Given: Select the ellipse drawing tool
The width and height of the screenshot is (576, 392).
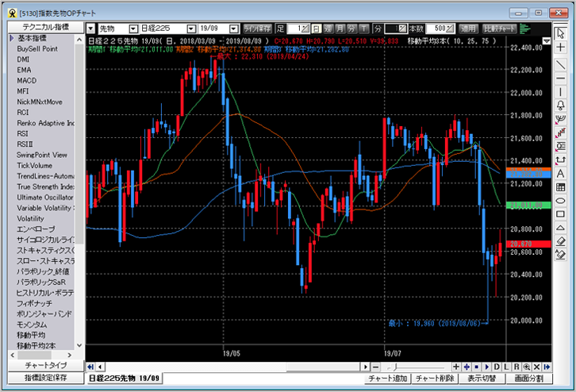Looking at the screenshot, I should click(x=561, y=202).
